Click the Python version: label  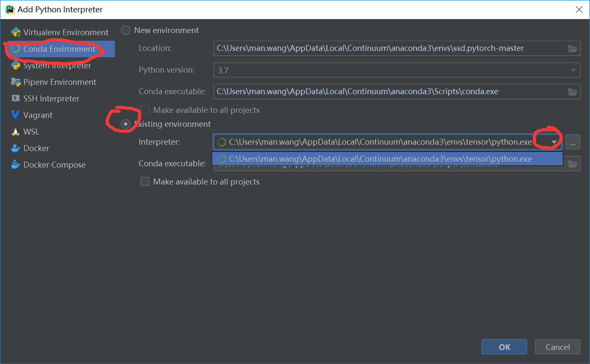tap(166, 70)
